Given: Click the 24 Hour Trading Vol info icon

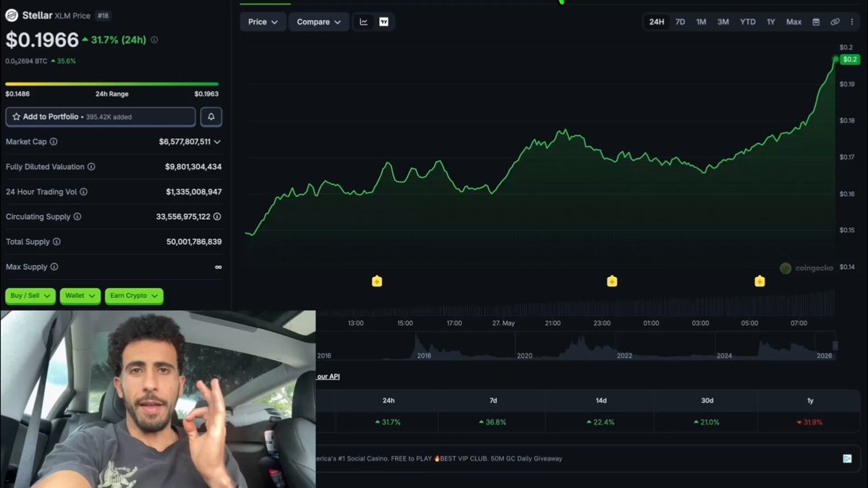Looking at the screenshot, I should (x=83, y=192).
